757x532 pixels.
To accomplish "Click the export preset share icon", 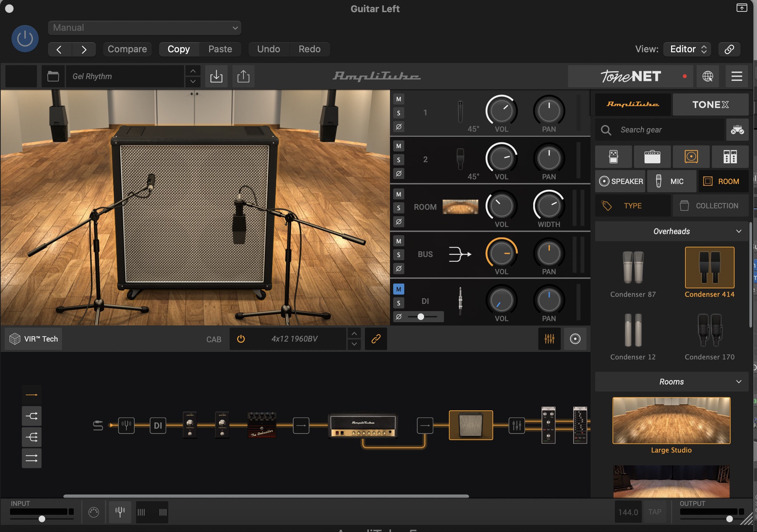I will 244,76.
